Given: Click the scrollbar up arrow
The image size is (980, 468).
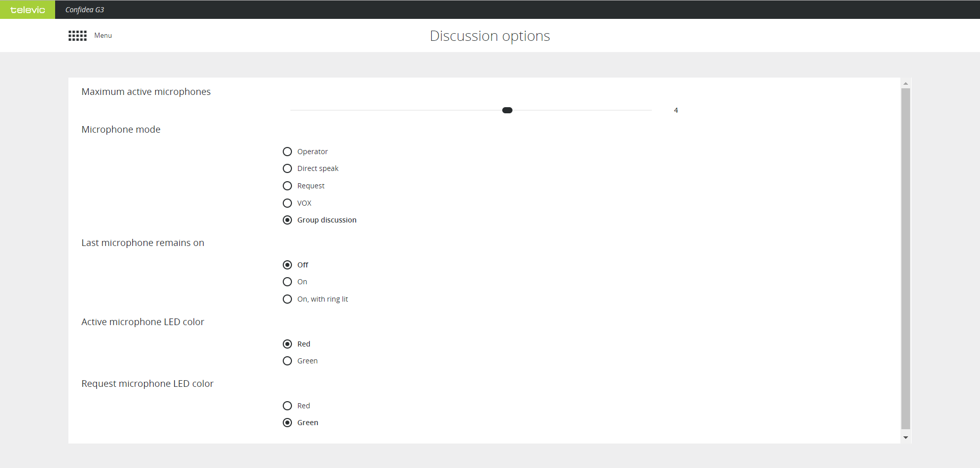Looking at the screenshot, I should (x=905, y=83).
